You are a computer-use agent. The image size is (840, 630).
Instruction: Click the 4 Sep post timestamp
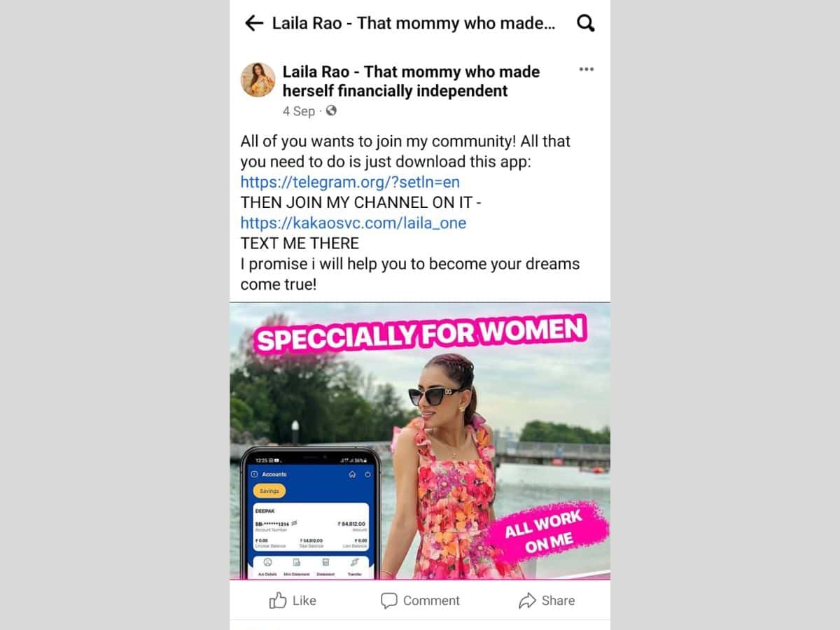tap(299, 111)
